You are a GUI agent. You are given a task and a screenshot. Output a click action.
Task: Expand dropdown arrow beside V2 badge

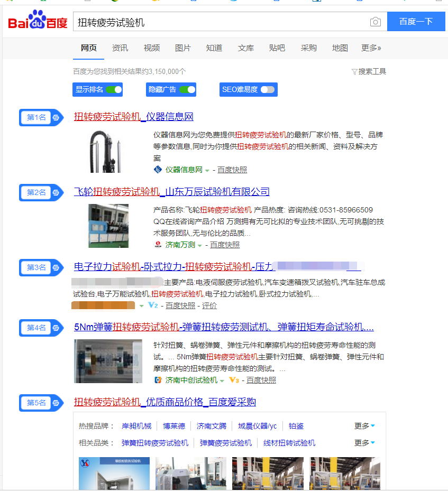click(x=142, y=306)
